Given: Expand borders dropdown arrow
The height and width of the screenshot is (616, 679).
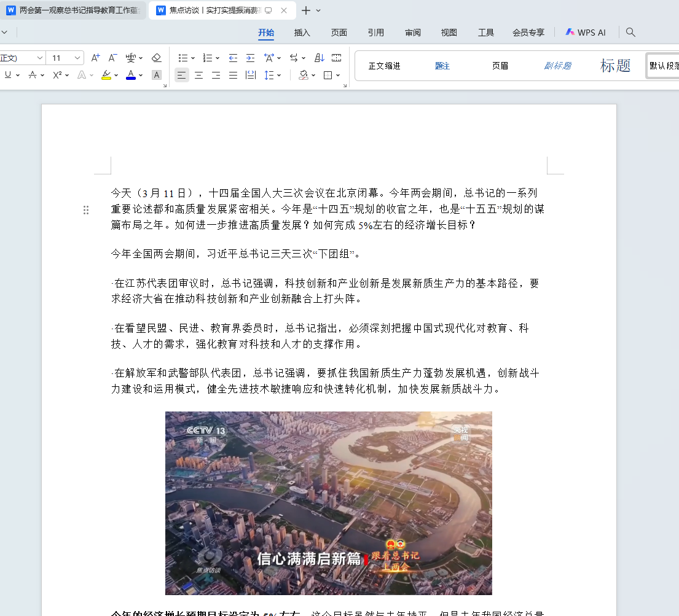Looking at the screenshot, I should 338,76.
